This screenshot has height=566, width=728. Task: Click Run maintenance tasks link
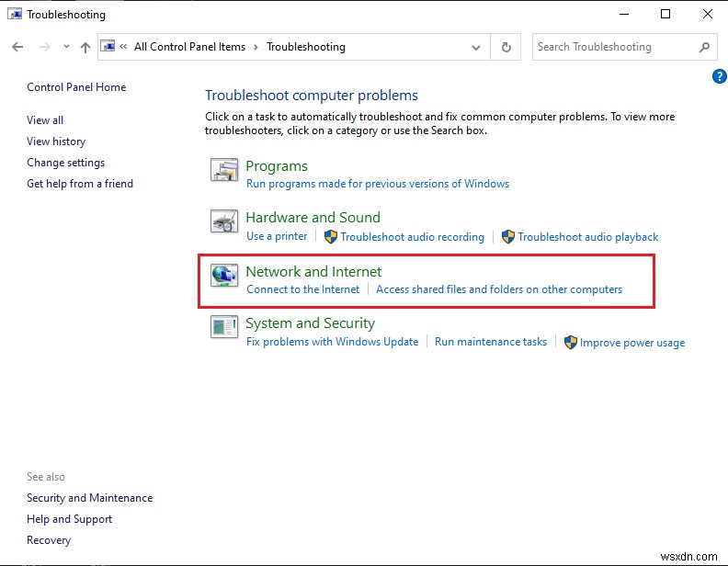tap(491, 342)
